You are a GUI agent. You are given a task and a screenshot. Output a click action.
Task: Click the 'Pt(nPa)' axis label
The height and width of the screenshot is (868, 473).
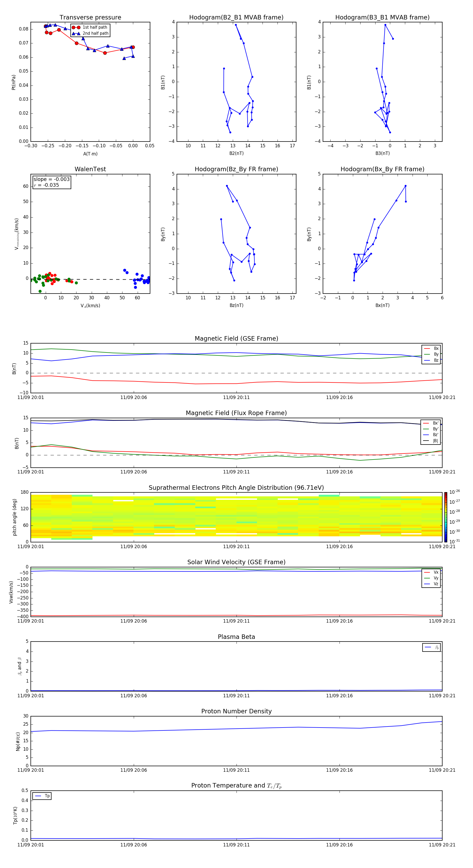(14, 82)
